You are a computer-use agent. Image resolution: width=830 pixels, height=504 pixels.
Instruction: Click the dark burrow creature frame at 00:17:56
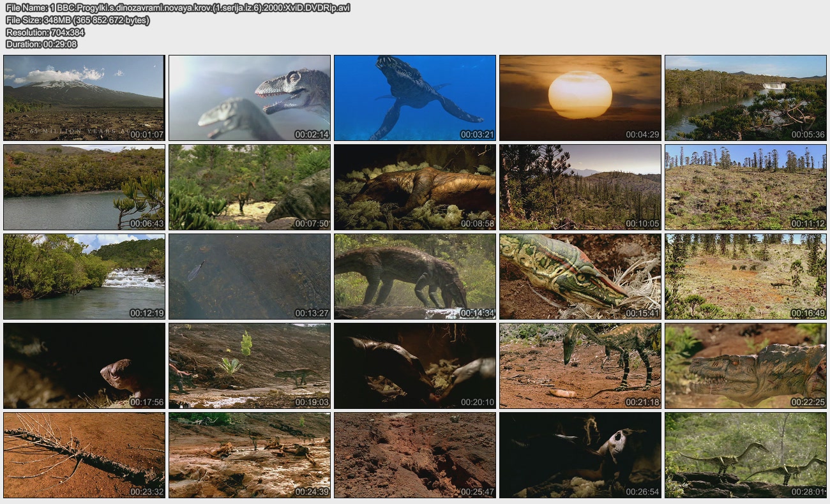(x=84, y=366)
